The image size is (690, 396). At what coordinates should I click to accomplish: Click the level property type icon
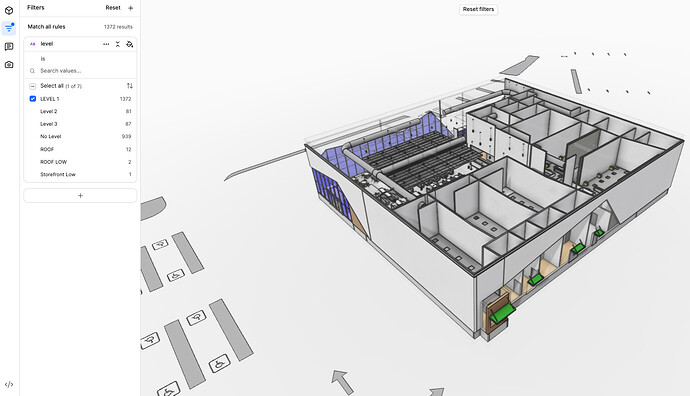tap(33, 44)
